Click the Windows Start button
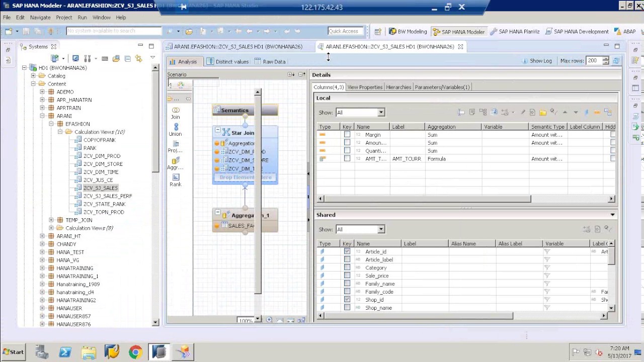 (13, 352)
